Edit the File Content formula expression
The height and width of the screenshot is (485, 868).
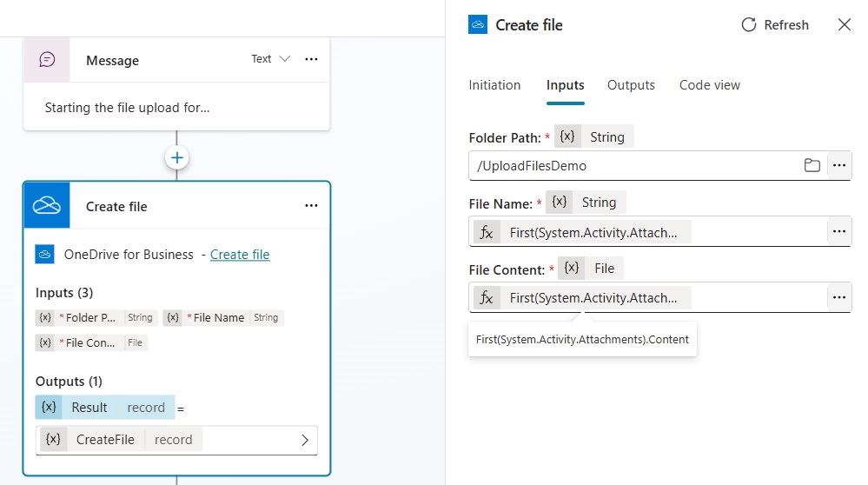(593, 298)
